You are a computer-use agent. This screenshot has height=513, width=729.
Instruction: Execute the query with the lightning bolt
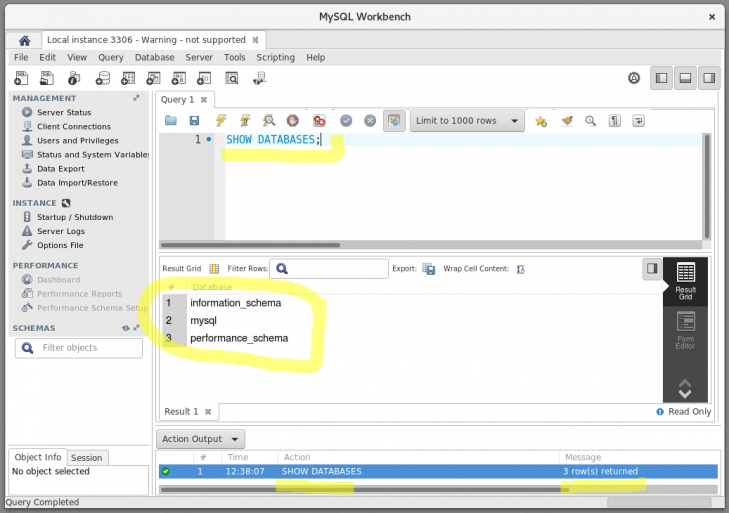point(221,121)
